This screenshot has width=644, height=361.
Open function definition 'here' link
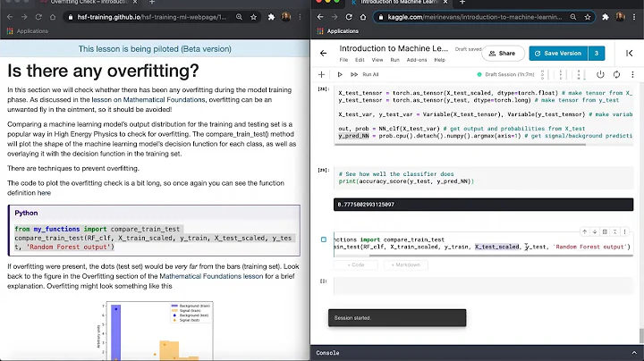point(44,193)
